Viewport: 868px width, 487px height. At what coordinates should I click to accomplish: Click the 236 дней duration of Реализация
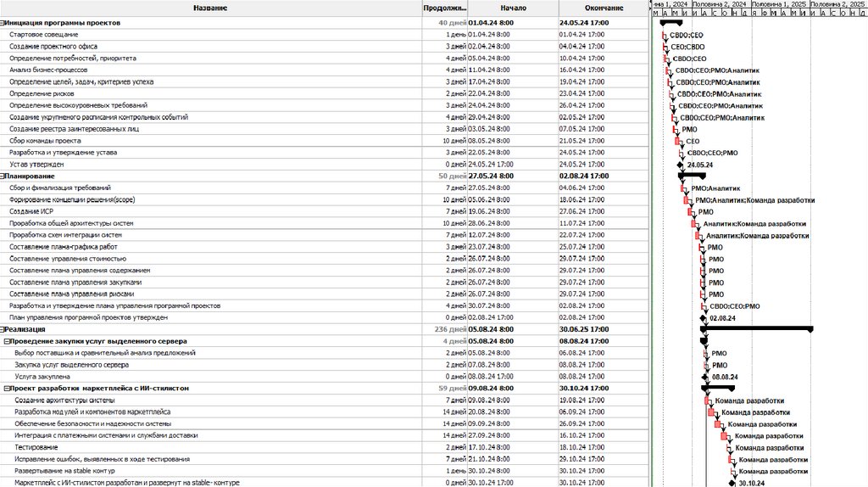coord(450,330)
